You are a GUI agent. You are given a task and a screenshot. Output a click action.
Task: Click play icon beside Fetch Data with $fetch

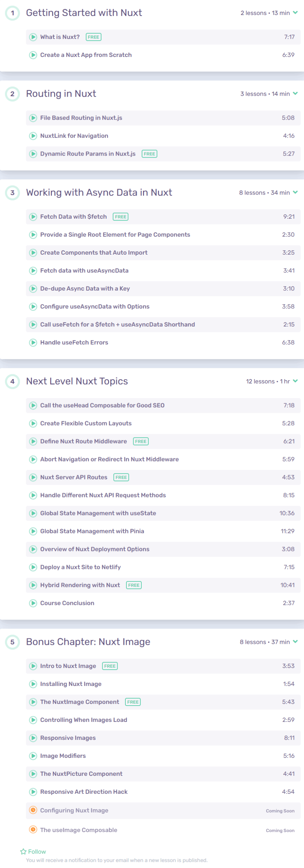33,217
